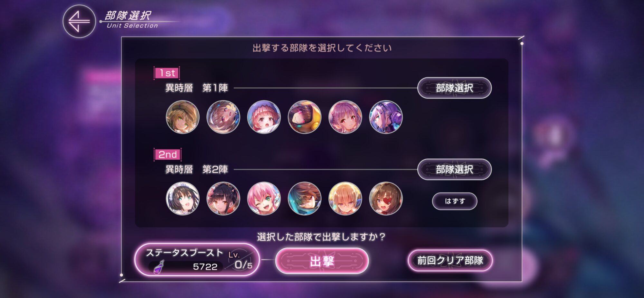The height and width of the screenshot is (298, 644).
Task: Select the 2nd unit tab label
Action: point(168,154)
